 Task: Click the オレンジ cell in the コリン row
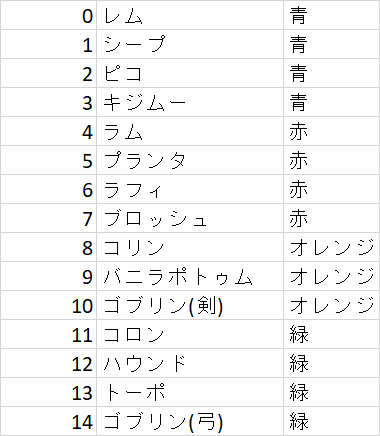pos(332,247)
